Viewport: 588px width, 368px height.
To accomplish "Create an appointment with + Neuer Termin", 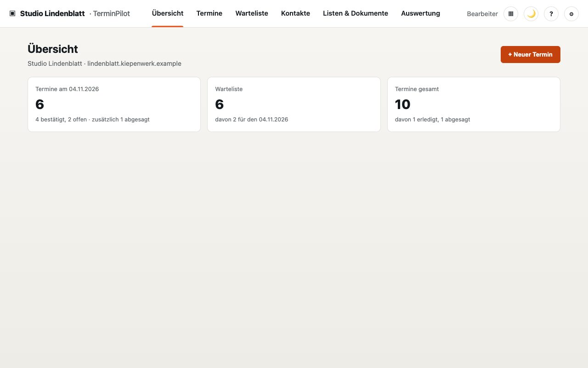I will 531,54.
